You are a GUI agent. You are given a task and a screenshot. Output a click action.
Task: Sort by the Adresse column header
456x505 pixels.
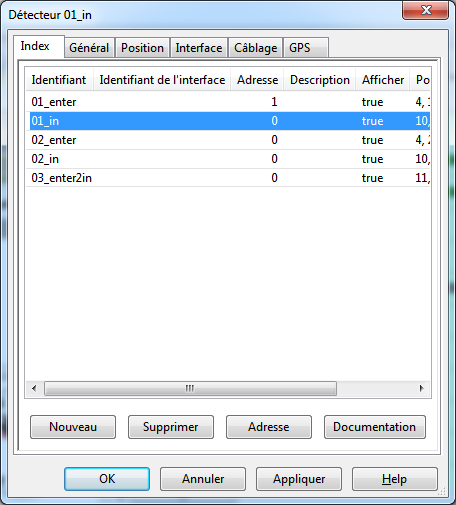pos(257,80)
